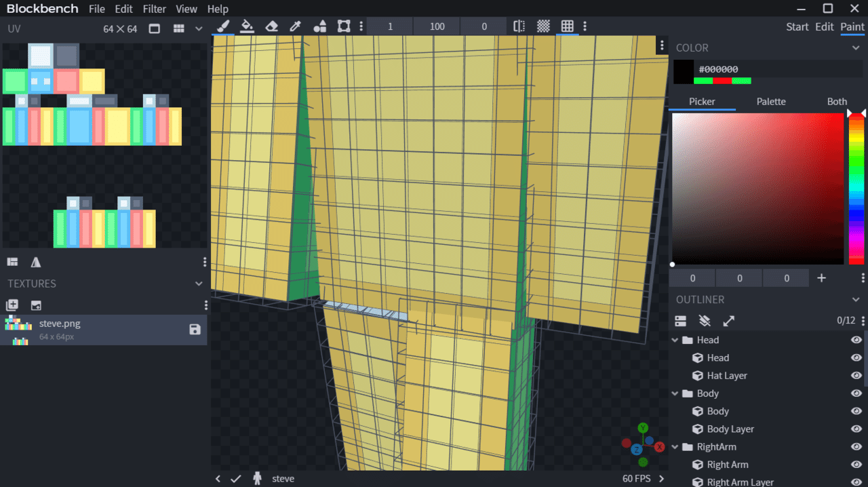Save the steve.png texture

[x=195, y=330]
